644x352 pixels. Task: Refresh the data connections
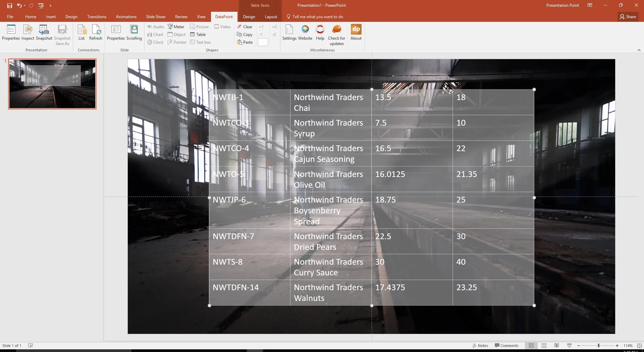click(x=96, y=33)
